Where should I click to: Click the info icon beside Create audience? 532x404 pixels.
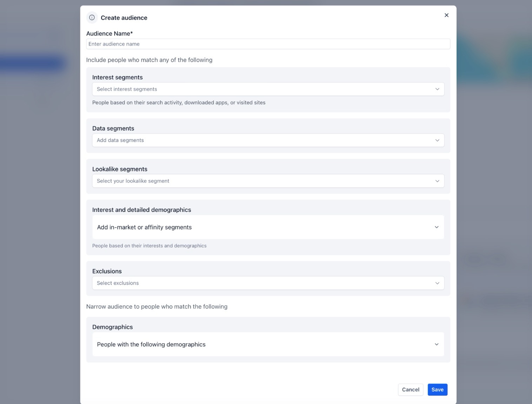92,18
